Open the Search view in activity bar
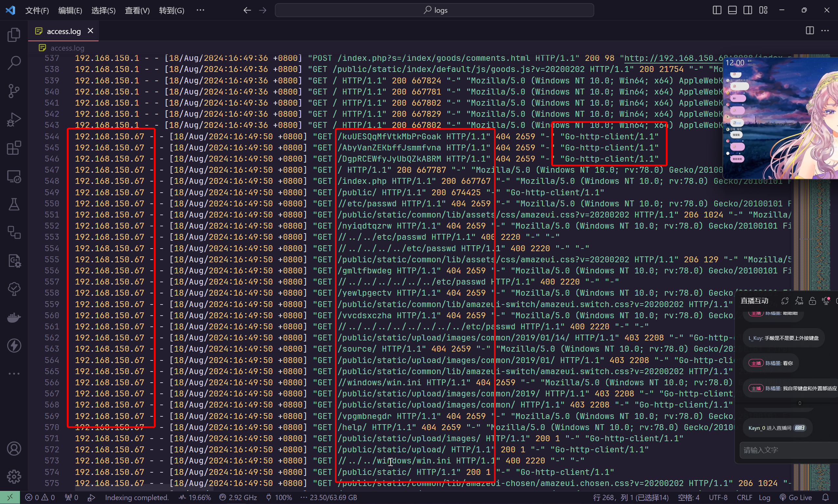 coord(14,63)
